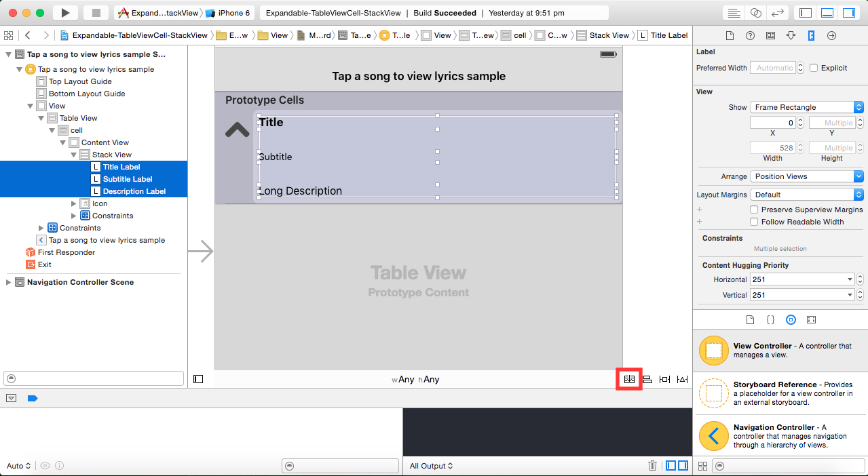The image size is (868, 476).
Task: Go forward in editor history
Action: (45, 35)
